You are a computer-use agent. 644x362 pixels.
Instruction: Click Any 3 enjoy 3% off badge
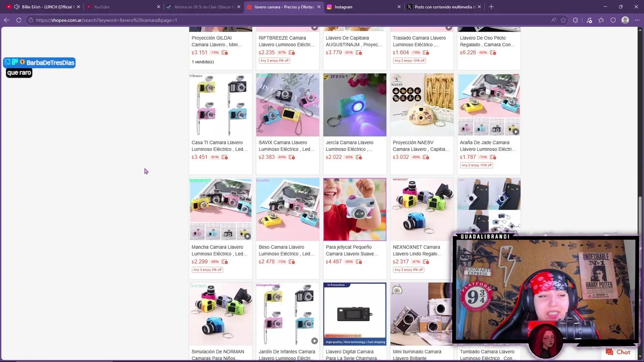pos(207,269)
